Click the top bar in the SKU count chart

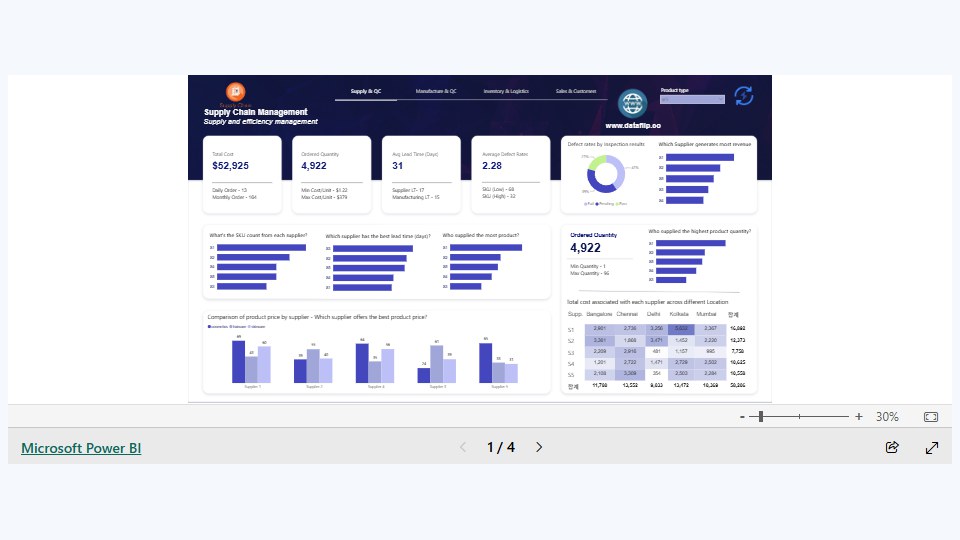[x=261, y=247]
